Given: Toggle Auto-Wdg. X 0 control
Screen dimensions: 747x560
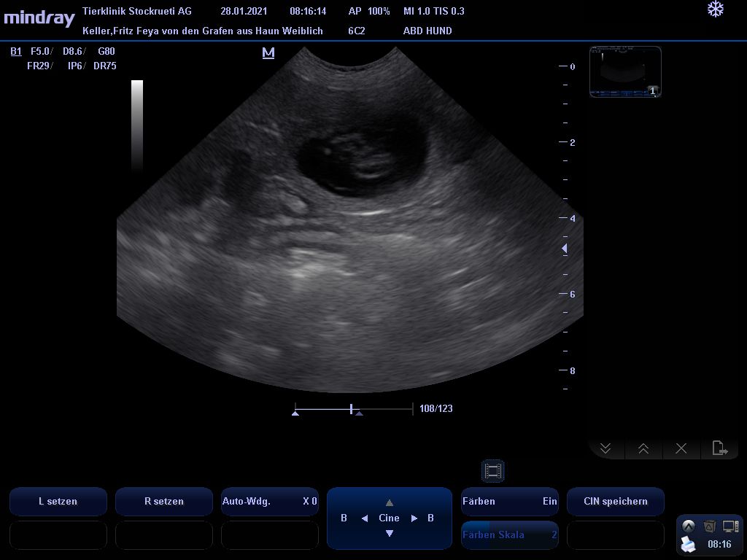Looking at the screenshot, I should tap(270, 502).
